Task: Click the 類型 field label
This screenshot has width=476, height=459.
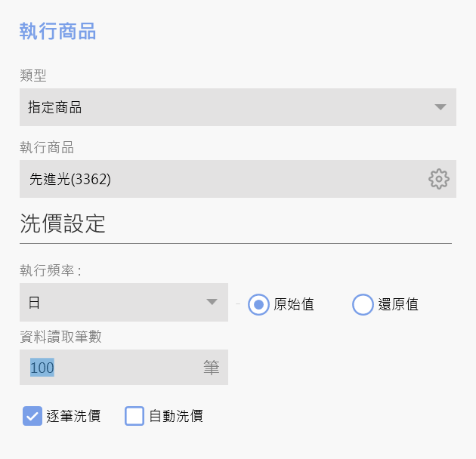Action: (x=33, y=75)
